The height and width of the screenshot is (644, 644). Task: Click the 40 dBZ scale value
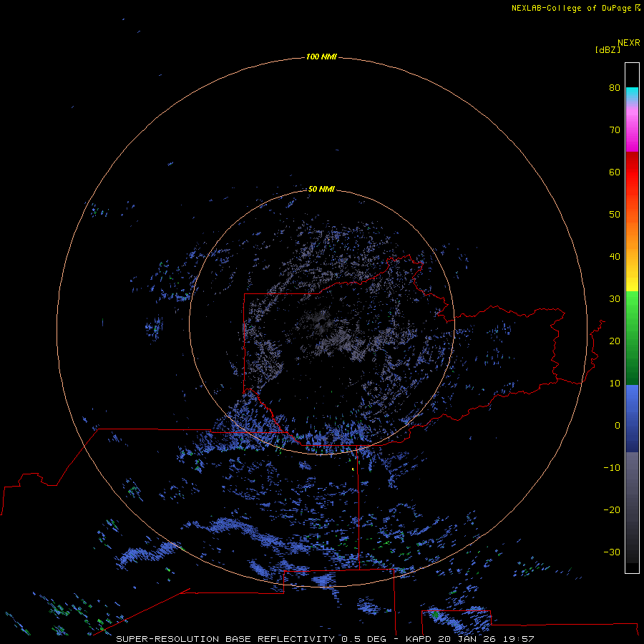pos(615,257)
